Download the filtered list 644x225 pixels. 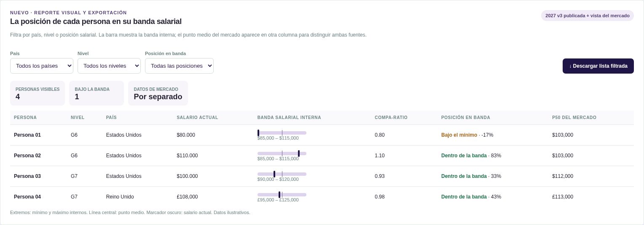(x=598, y=66)
